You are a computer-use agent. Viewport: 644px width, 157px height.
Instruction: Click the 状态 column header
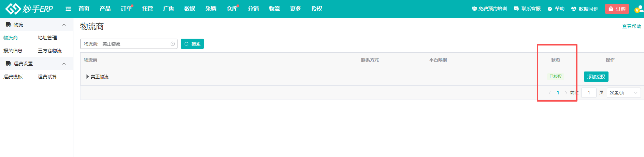click(x=556, y=60)
